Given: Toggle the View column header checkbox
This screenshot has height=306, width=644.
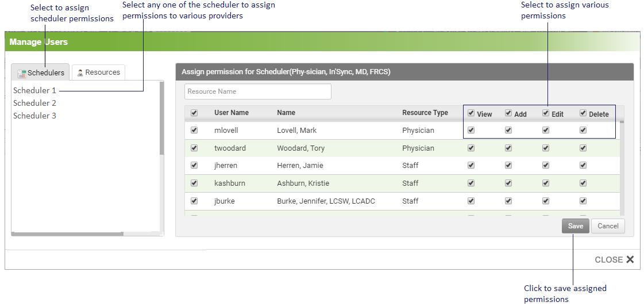Looking at the screenshot, I should click(471, 113).
